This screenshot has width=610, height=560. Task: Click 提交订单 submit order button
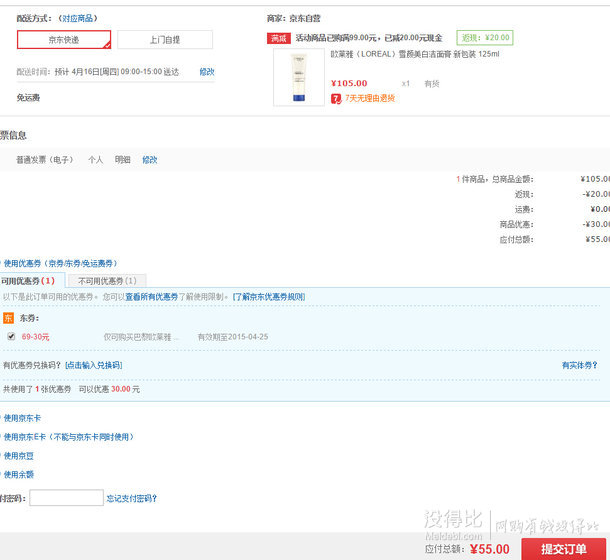pos(566,549)
